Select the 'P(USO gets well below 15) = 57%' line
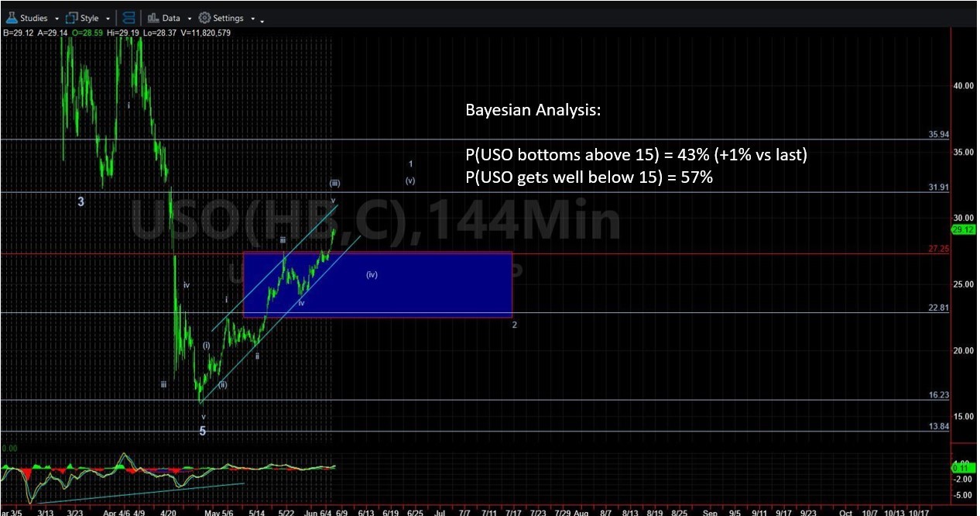 pos(589,177)
